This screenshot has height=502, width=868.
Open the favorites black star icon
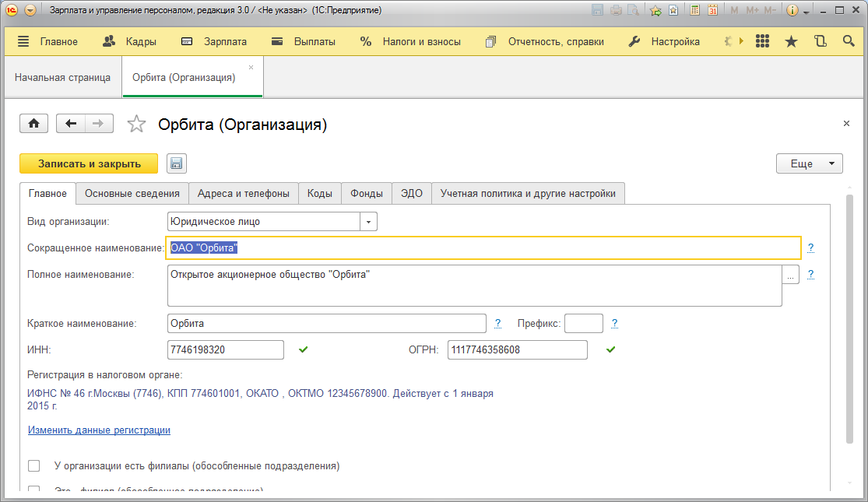click(x=791, y=41)
